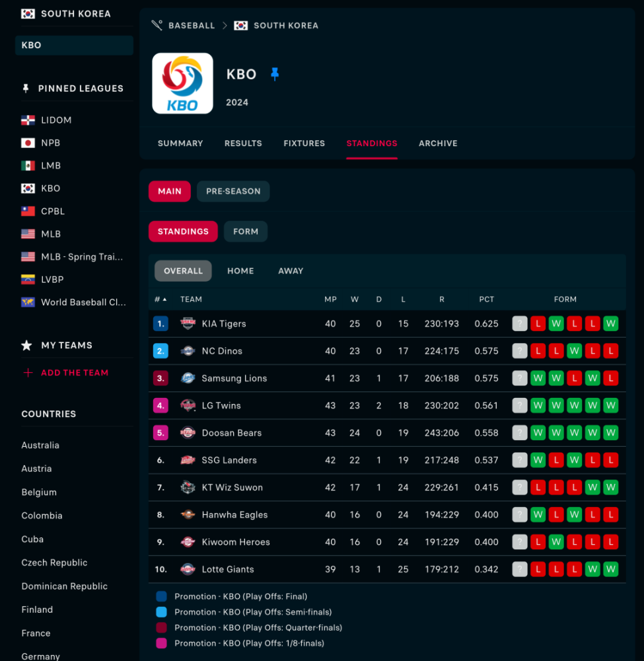Open Australia in countries list
Image resolution: width=644 pixels, height=661 pixels.
pyautogui.click(x=40, y=445)
